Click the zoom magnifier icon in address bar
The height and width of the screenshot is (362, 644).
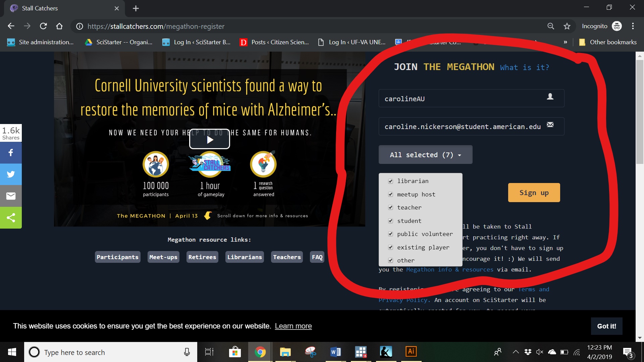(x=551, y=26)
